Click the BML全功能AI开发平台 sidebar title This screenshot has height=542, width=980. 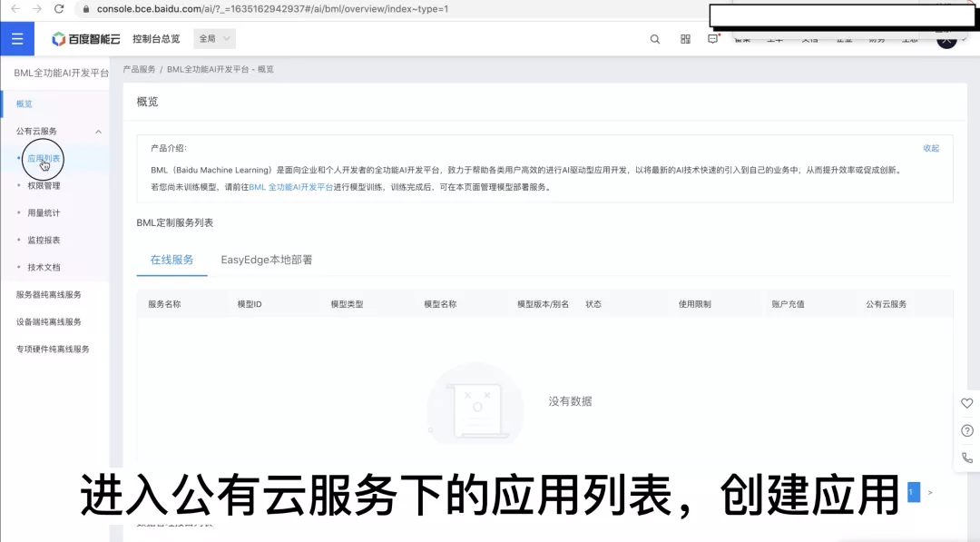(x=62, y=74)
